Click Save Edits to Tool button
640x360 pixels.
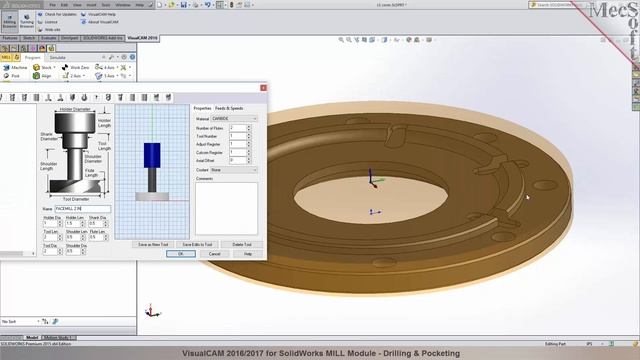197,244
